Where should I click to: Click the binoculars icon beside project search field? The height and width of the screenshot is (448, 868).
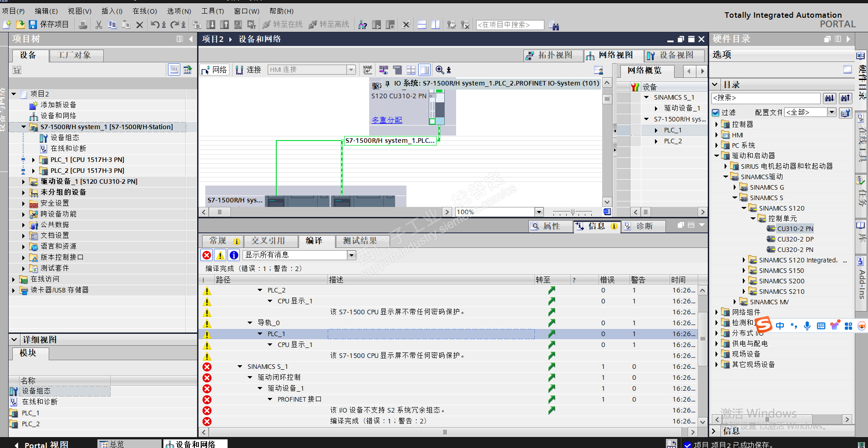click(x=553, y=25)
